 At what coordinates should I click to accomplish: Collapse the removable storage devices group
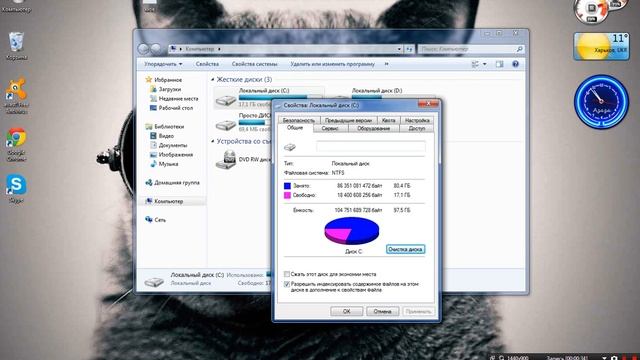tap(213, 141)
